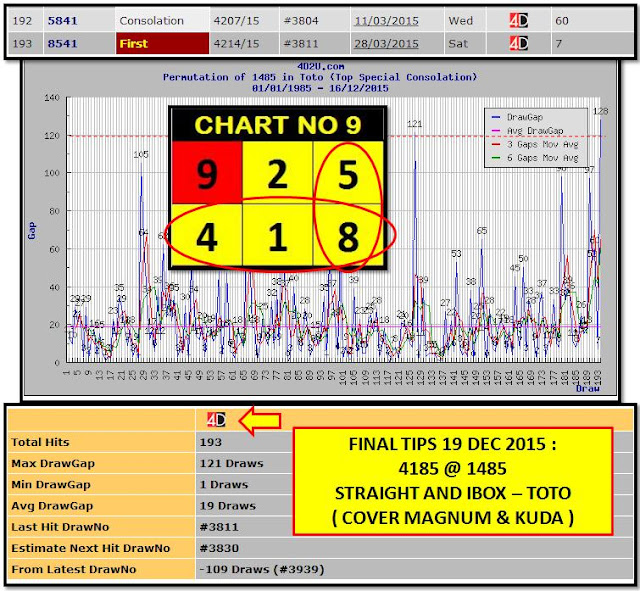The image size is (640, 591).
Task: Click the 4D2U.com chart title
Action: [320, 66]
